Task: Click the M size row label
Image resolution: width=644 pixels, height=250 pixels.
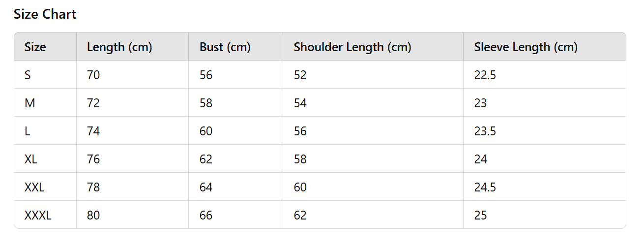Action: 29,103
